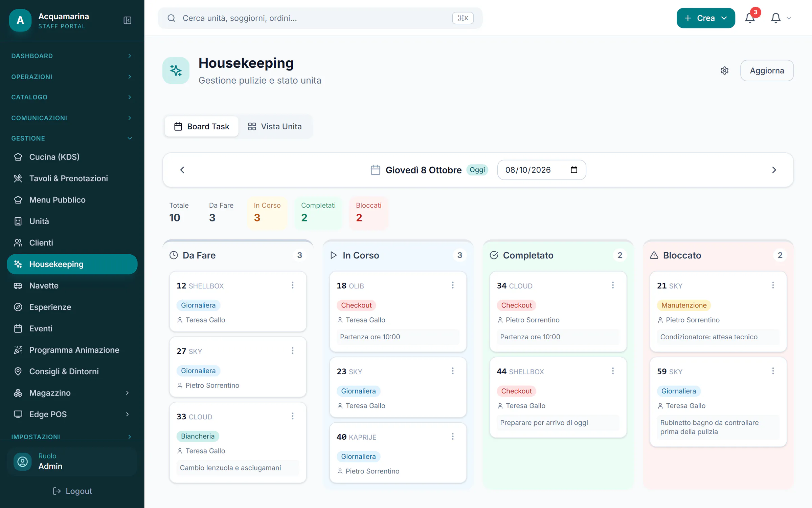The image size is (812, 508).
Task: Open Cucina (KDS) in sidebar
Action: click(72, 157)
